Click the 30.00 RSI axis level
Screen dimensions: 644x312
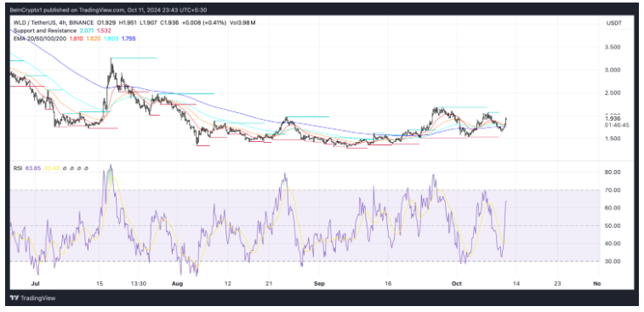(613, 261)
